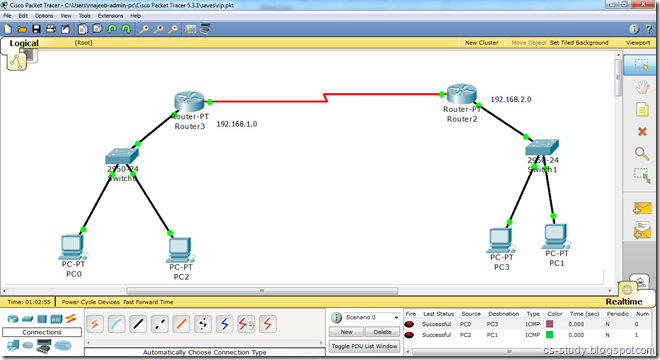Choose the straight-through copper cable

(138, 324)
